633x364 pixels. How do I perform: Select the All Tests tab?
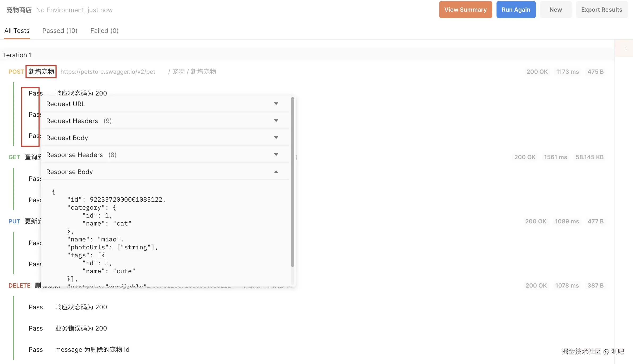(17, 31)
